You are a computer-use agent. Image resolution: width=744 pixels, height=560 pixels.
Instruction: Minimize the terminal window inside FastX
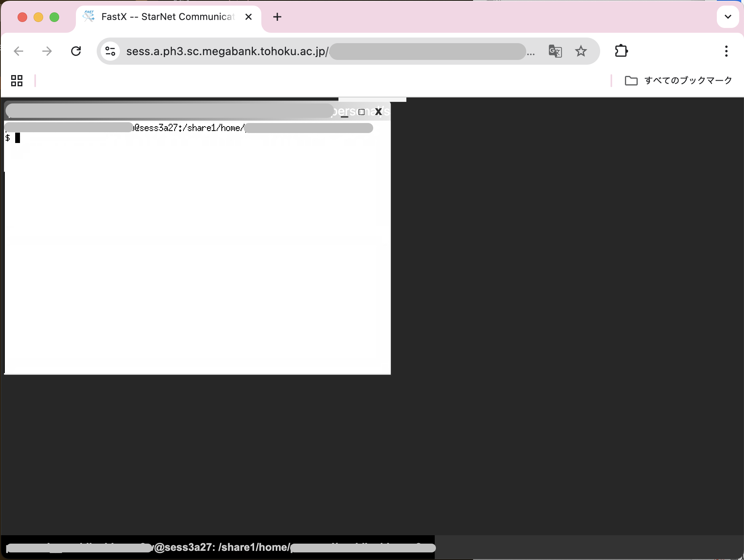[344, 112]
